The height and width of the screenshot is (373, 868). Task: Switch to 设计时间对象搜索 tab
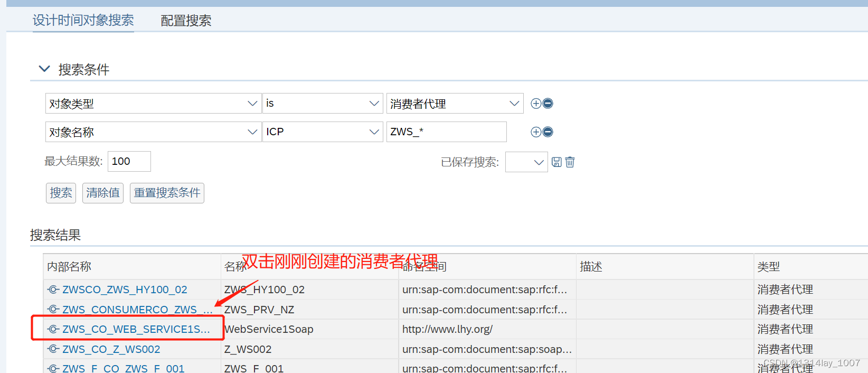(83, 21)
